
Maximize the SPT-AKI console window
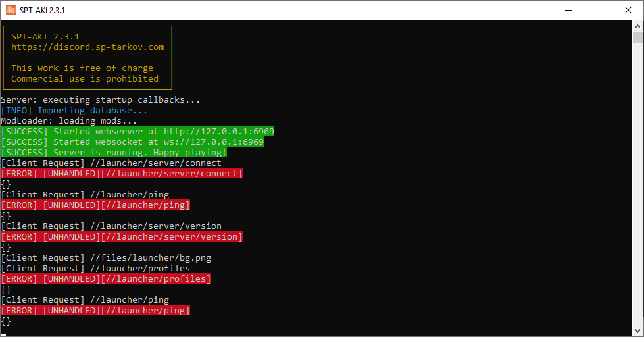598,10
